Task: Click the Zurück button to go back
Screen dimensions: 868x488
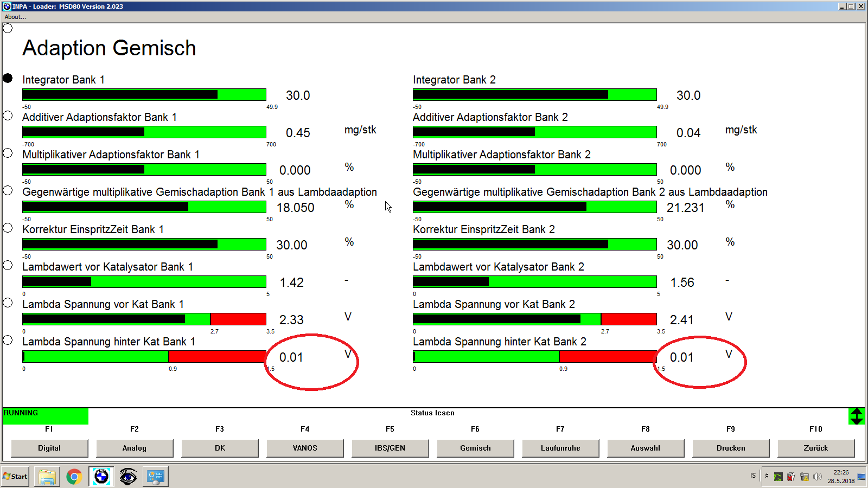Action: tap(815, 448)
